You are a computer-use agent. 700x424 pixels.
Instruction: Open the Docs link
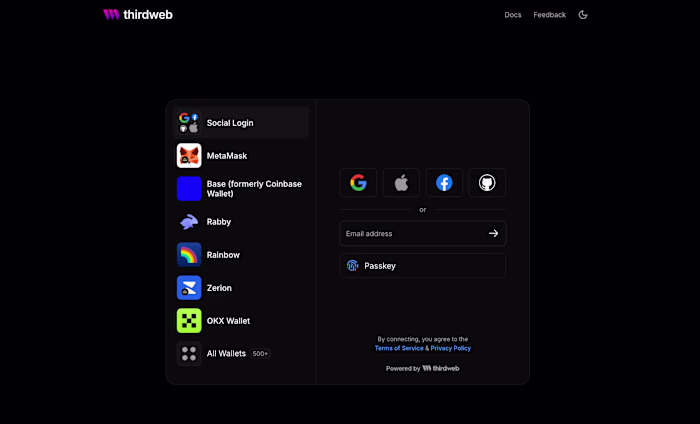pyautogui.click(x=512, y=15)
